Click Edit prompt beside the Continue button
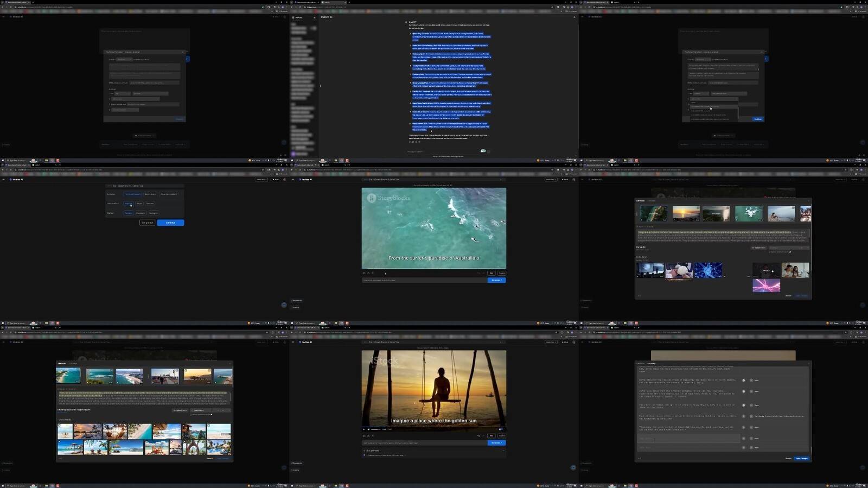868x488 pixels. click(x=147, y=223)
